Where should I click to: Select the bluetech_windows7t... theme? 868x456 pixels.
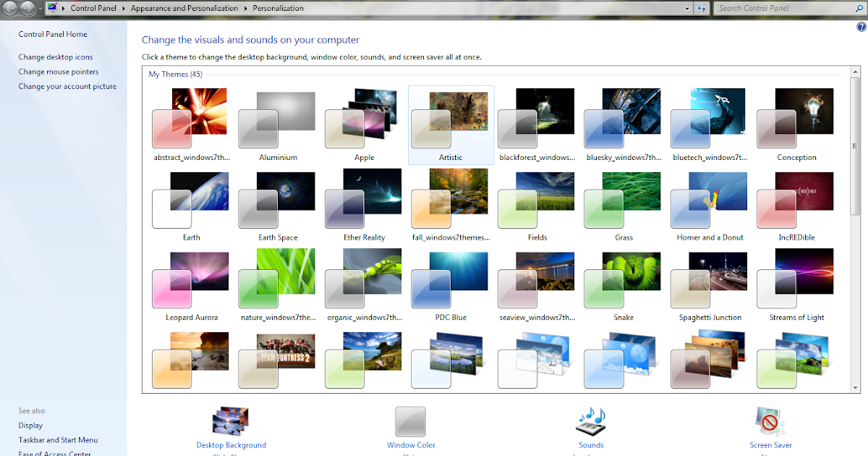click(710, 125)
